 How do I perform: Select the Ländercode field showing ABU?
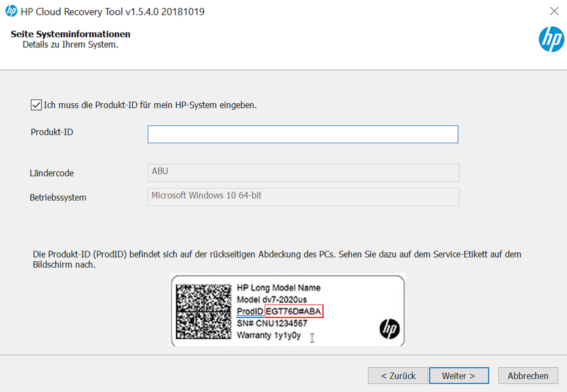pyautogui.click(x=303, y=173)
